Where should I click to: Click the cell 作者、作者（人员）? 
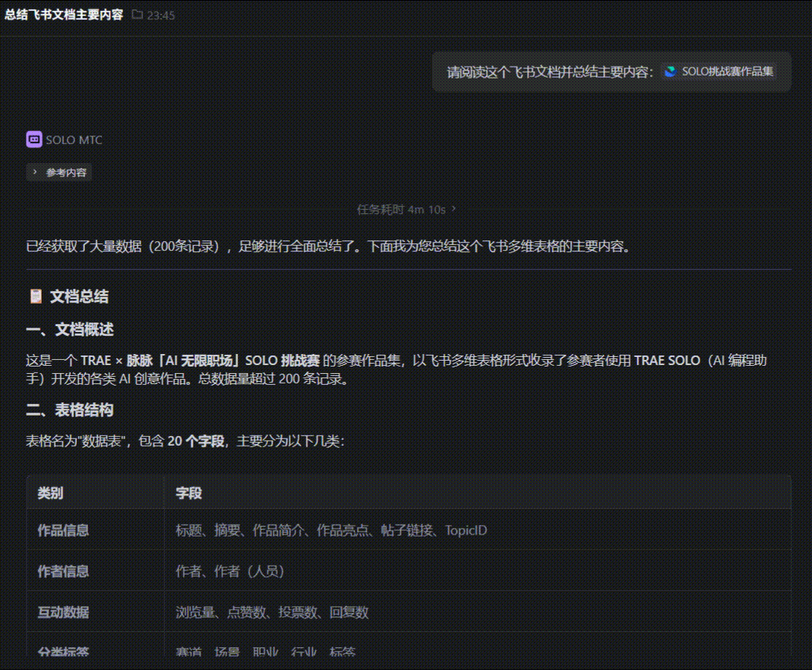230,571
